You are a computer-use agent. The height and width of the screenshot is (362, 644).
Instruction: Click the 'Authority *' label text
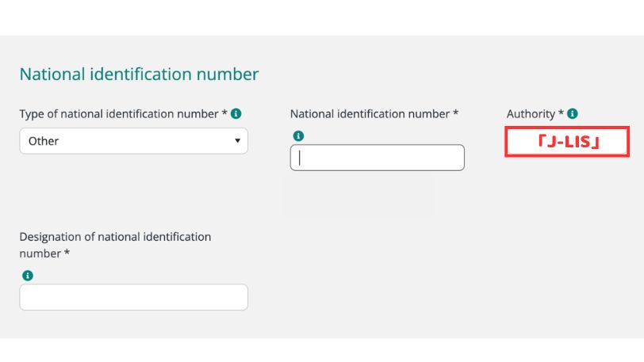click(531, 114)
